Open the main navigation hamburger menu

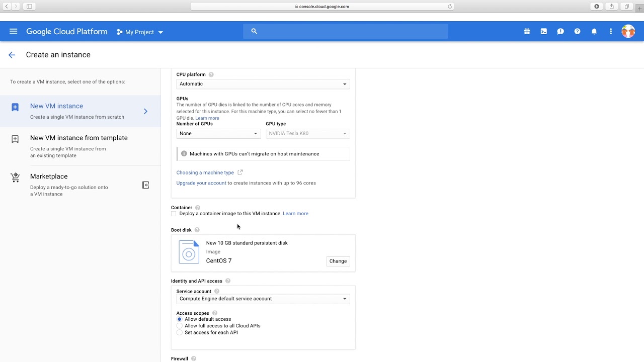click(x=14, y=31)
